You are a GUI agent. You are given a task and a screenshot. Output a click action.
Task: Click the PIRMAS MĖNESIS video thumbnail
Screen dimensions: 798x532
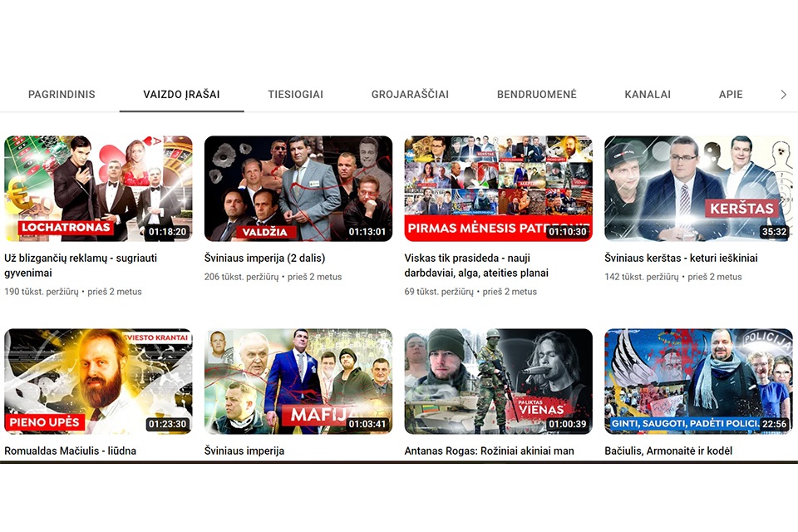point(498,188)
